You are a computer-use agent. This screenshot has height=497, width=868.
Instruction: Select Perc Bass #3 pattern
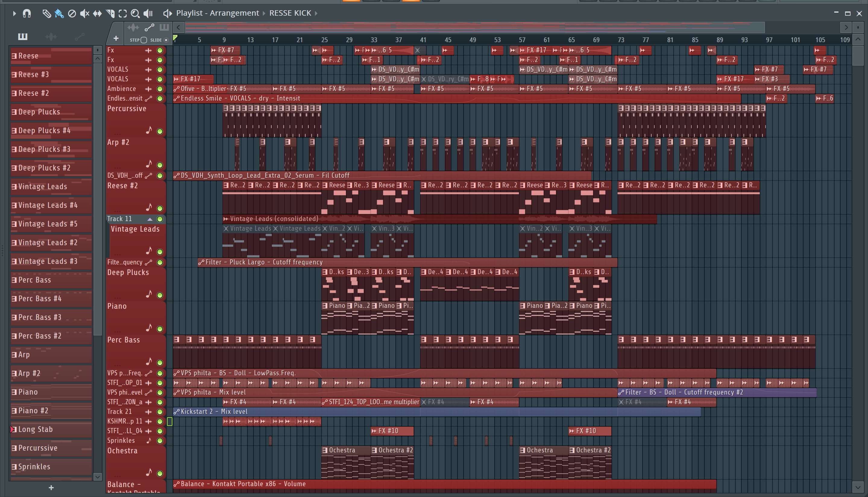tap(51, 317)
